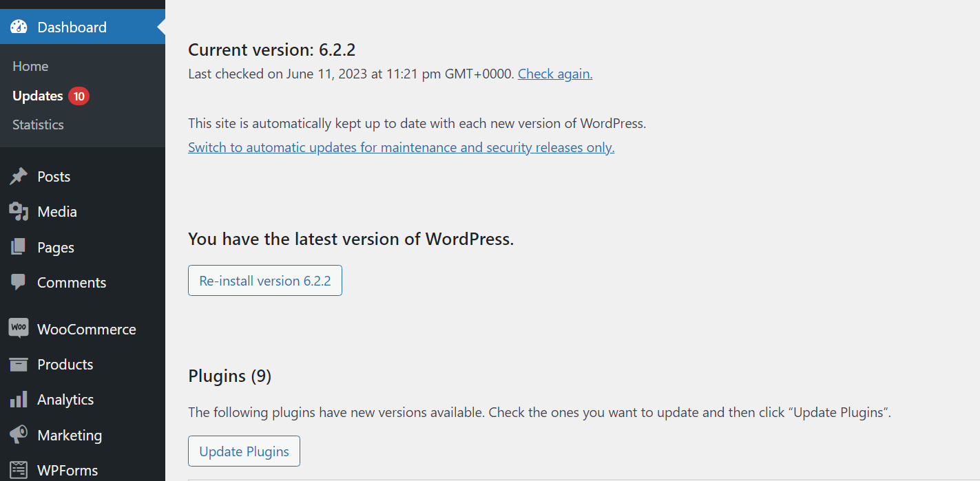Click the Media icon in sidebar
The height and width of the screenshot is (481, 980).
click(x=19, y=211)
